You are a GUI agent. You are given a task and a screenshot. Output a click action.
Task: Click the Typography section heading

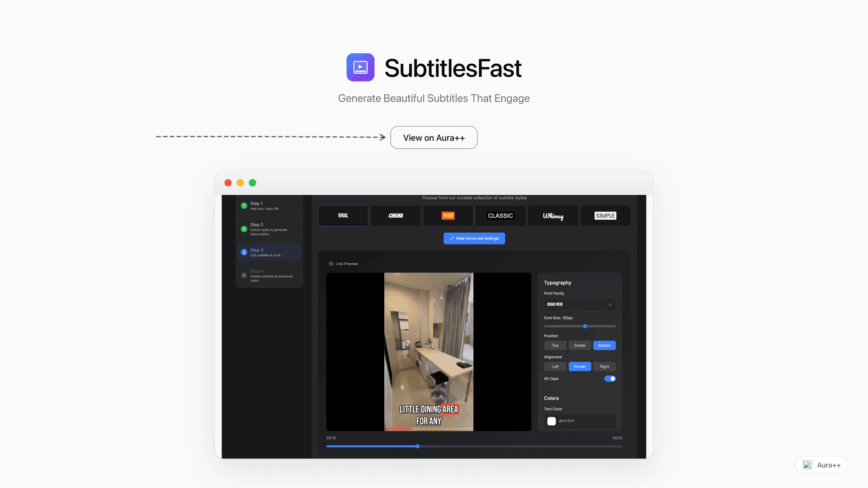click(557, 283)
